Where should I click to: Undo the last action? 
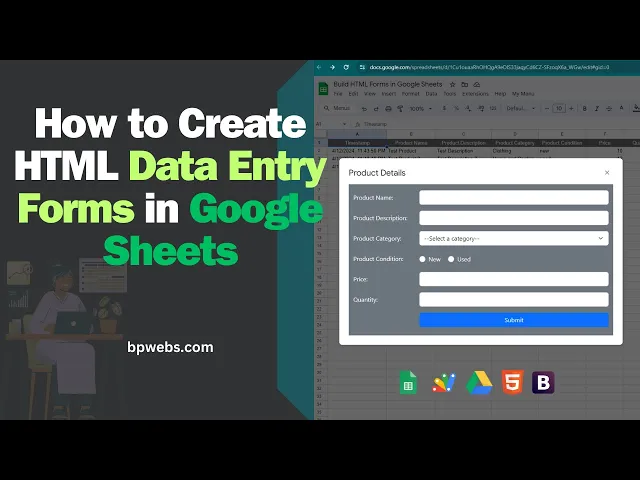[364, 109]
